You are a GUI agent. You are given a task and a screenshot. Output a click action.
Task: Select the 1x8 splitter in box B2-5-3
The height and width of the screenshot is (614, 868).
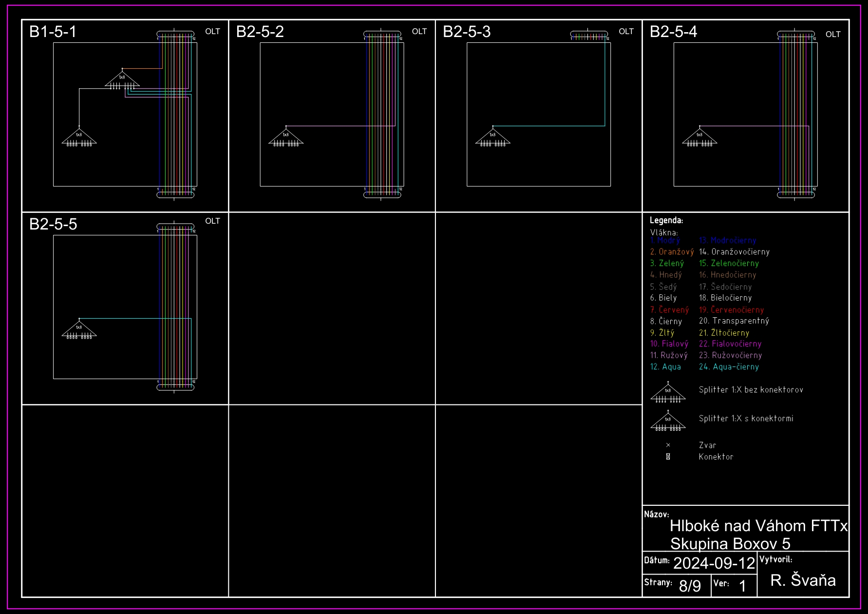point(492,137)
